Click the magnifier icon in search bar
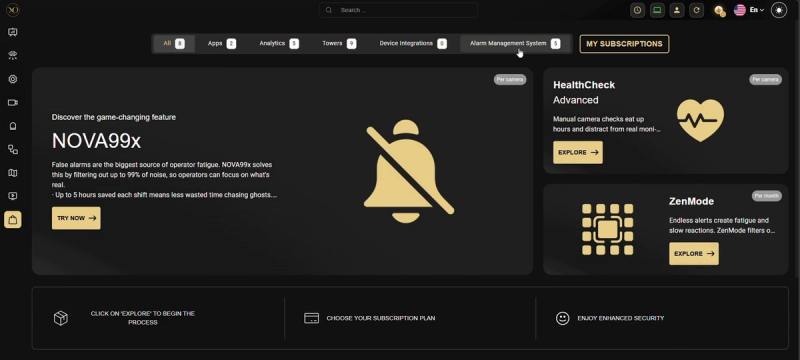 (x=329, y=10)
